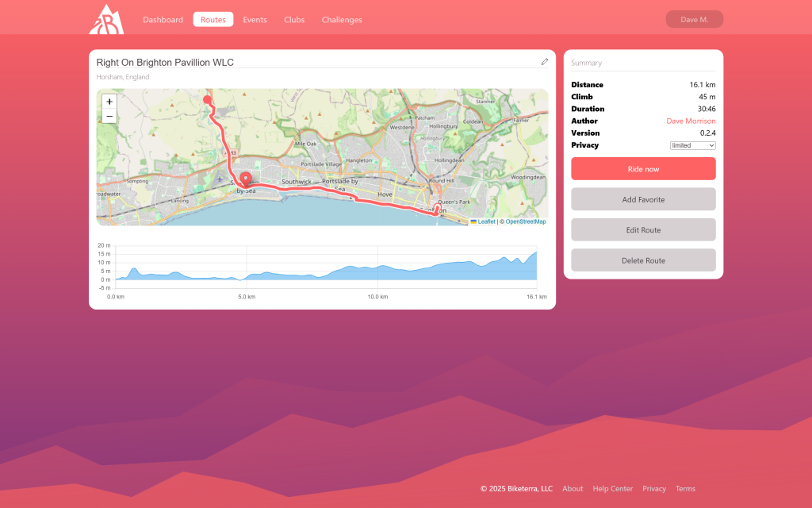
Task: Click the red location pin on map
Action: pos(245,179)
